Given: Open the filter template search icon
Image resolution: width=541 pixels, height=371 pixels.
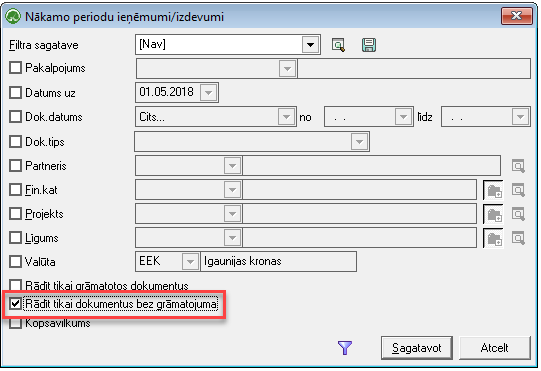Looking at the screenshot, I should point(338,45).
